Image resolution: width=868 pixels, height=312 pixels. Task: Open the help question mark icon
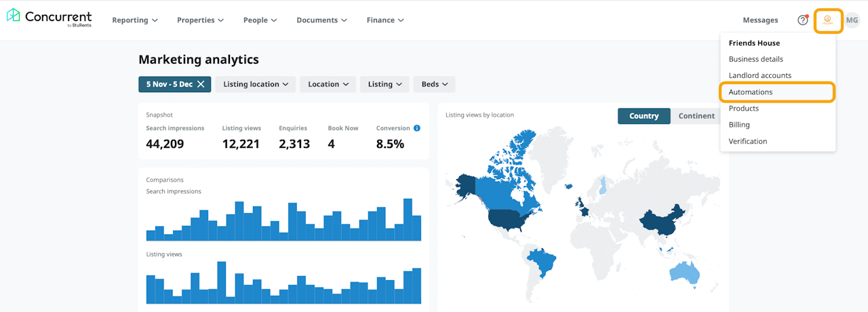[803, 20]
